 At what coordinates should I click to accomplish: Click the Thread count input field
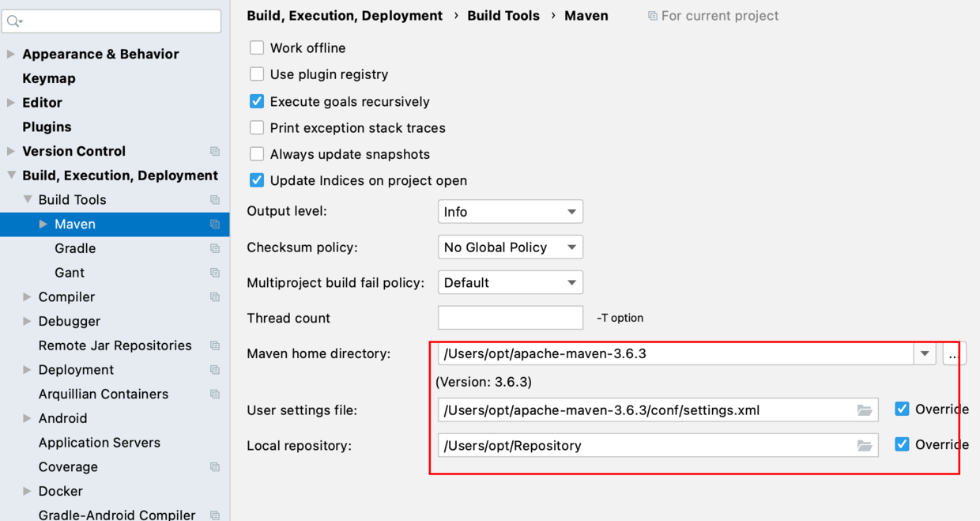point(511,318)
